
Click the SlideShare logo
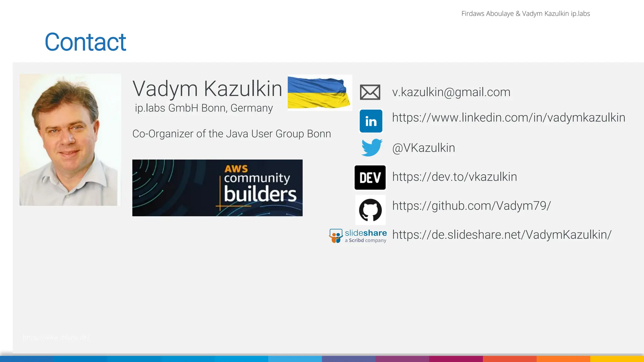point(358,236)
